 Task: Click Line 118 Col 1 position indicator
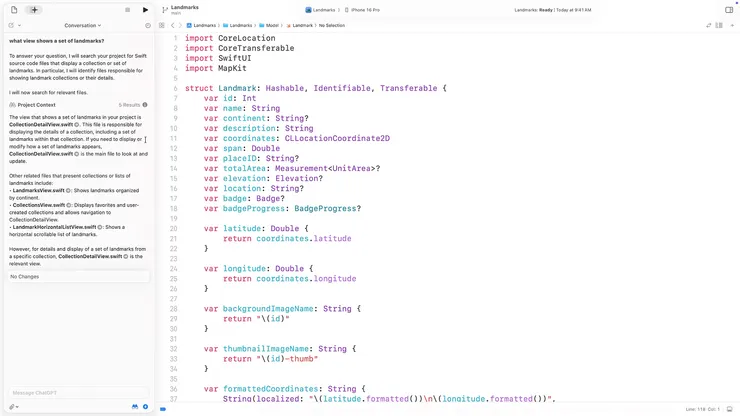point(703,409)
